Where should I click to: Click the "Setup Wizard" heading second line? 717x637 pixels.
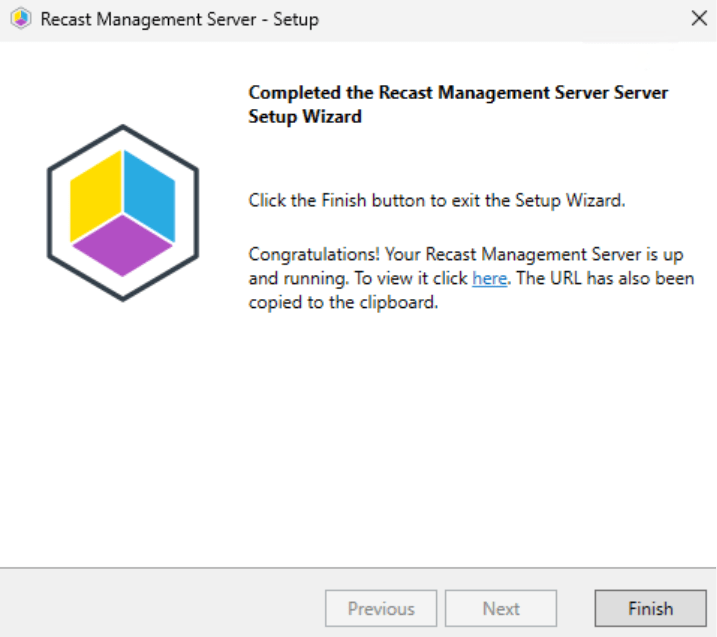[305, 116]
